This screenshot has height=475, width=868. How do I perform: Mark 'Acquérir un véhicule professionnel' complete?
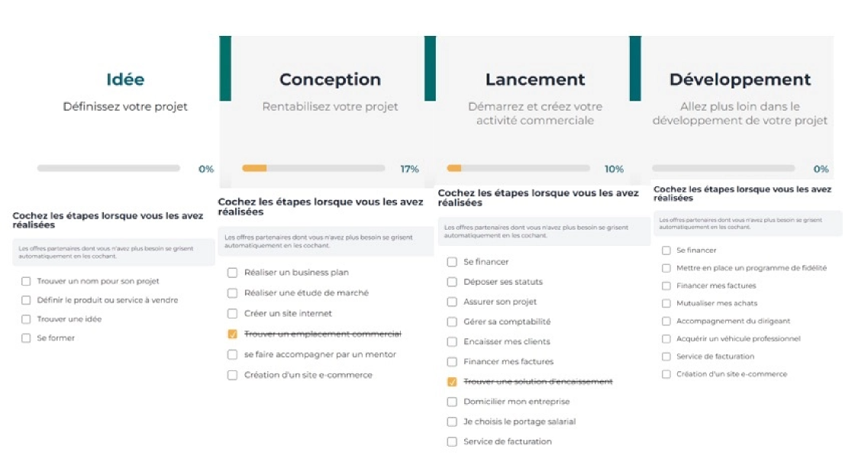click(x=666, y=339)
